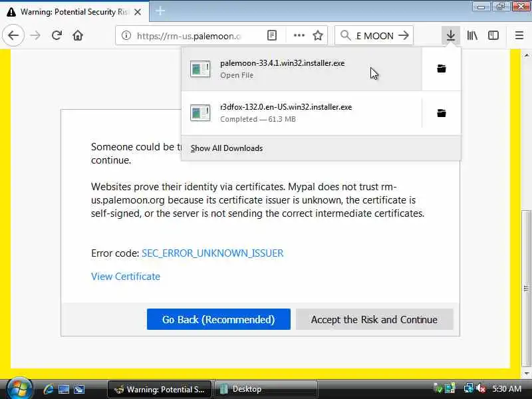The height and width of the screenshot is (399, 532).
Task: Open the Windows Start menu orb
Action: tap(20, 389)
